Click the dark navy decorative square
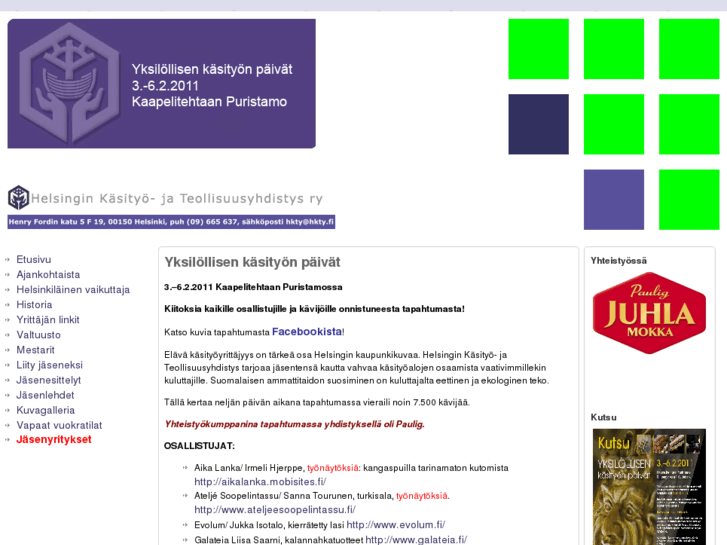The height and width of the screenshot is (545, 727). point(538,124)
